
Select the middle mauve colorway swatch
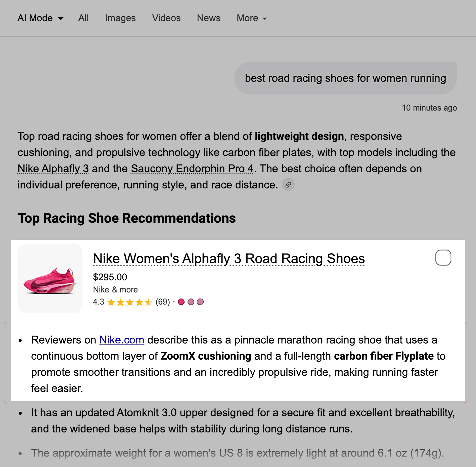coord(191,302)
